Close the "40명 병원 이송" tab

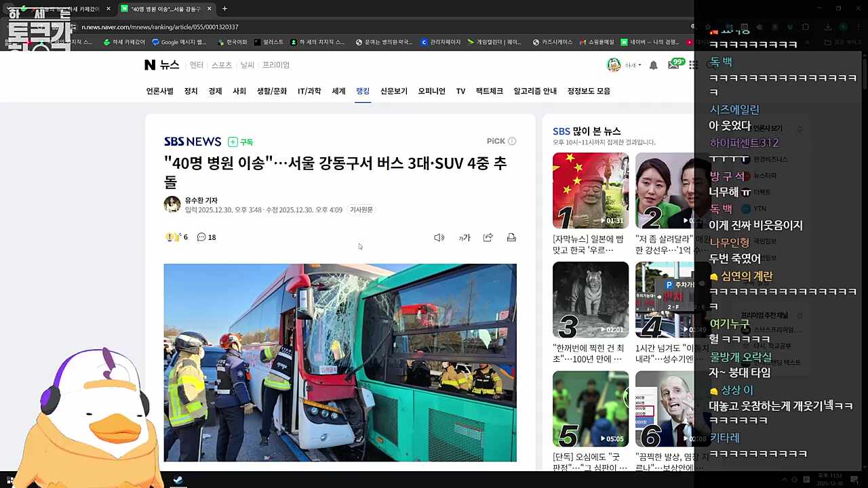pos(209,9)
